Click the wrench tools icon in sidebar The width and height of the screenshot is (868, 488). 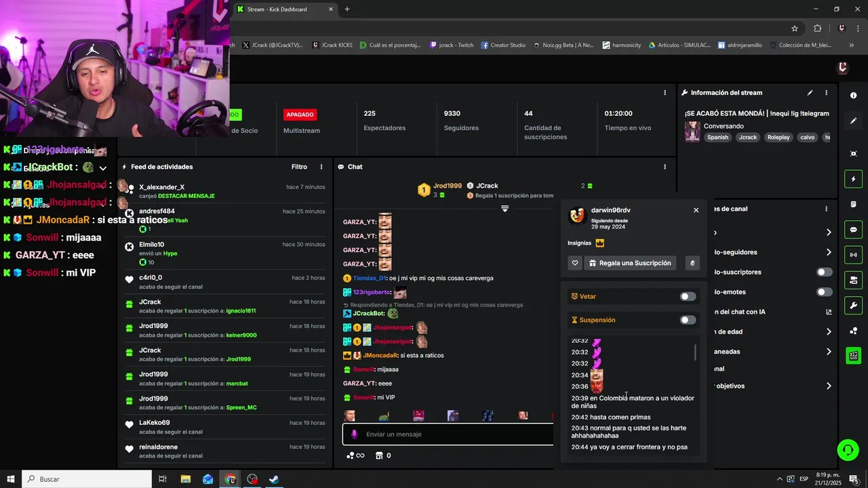tap(853, 305)
